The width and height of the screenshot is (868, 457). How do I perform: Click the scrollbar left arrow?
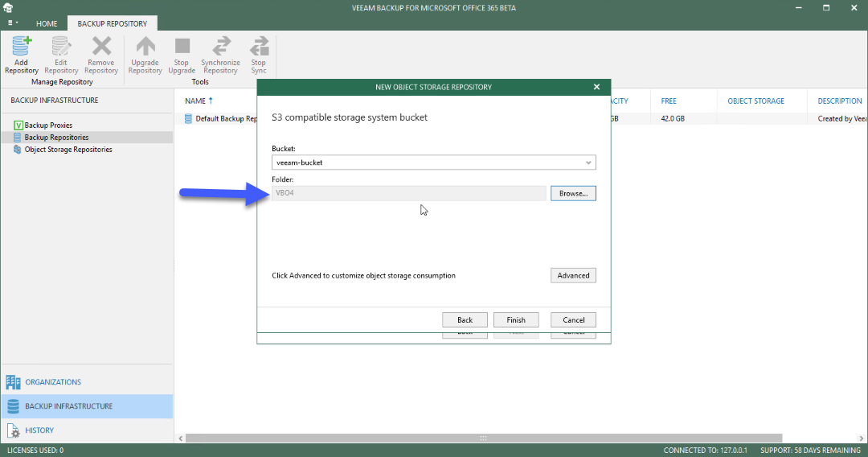181,438
